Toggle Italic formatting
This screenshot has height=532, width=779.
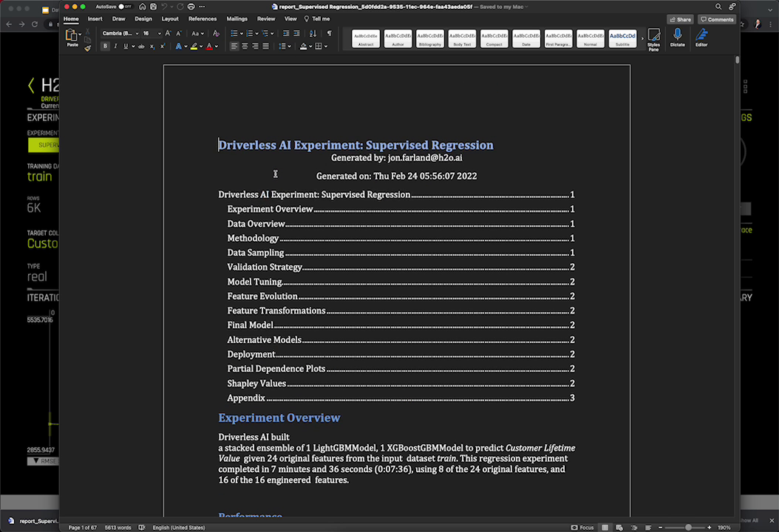coord(115,47)
